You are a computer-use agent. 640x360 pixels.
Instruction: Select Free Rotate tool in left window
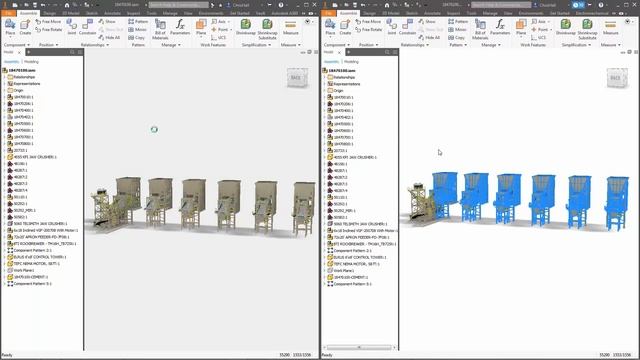(x=49, y=29)
